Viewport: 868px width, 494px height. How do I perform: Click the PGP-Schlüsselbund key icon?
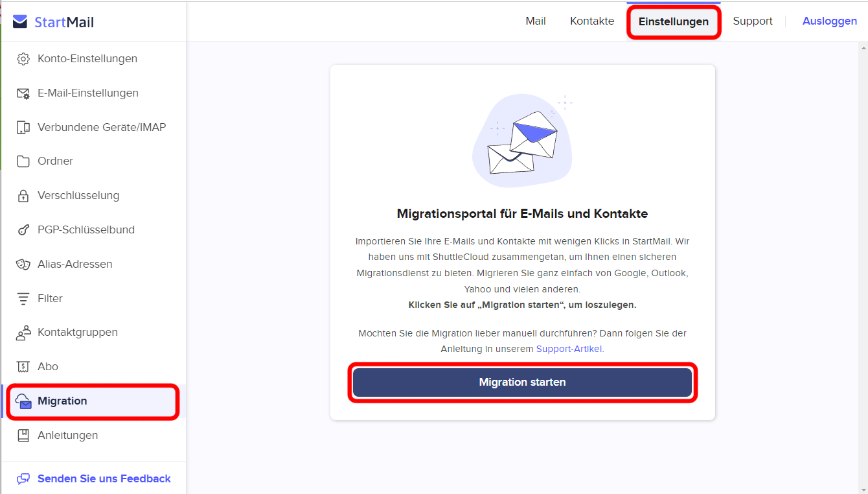tap(23, 230)
